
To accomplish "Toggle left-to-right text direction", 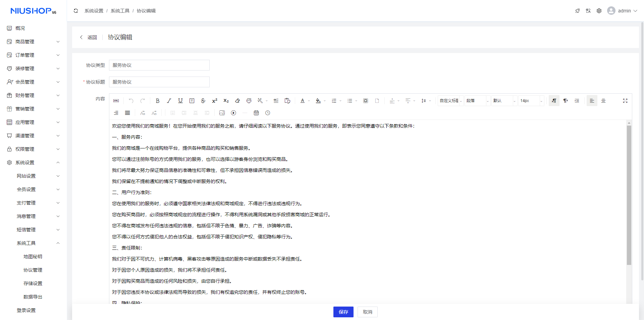I will click(554, 101).
